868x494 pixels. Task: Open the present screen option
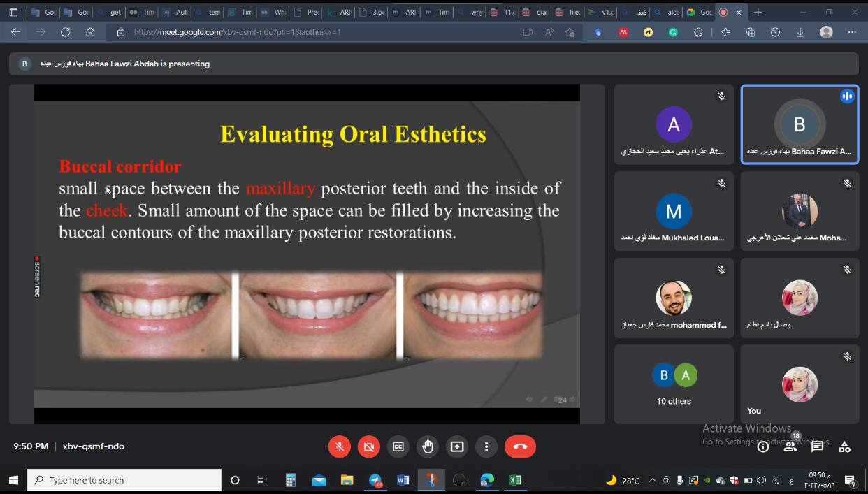[x=457, y=446]
